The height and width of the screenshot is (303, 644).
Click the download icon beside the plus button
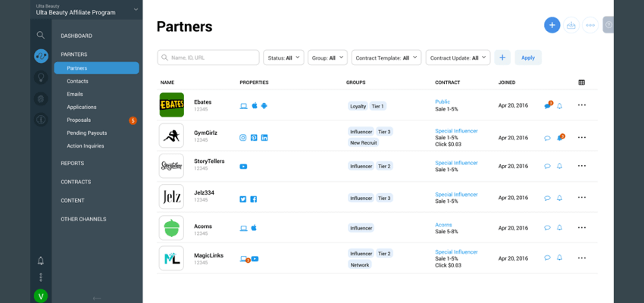click(571, 25)
